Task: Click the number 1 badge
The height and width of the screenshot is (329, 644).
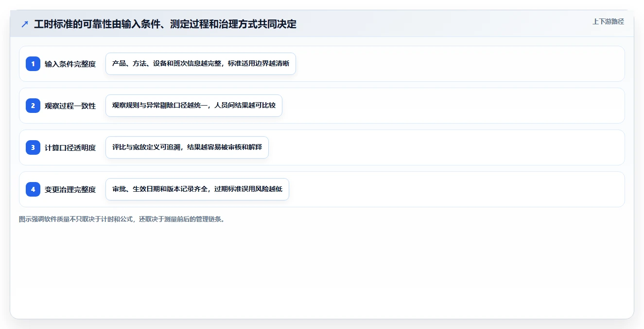Action: pos(33,63)
